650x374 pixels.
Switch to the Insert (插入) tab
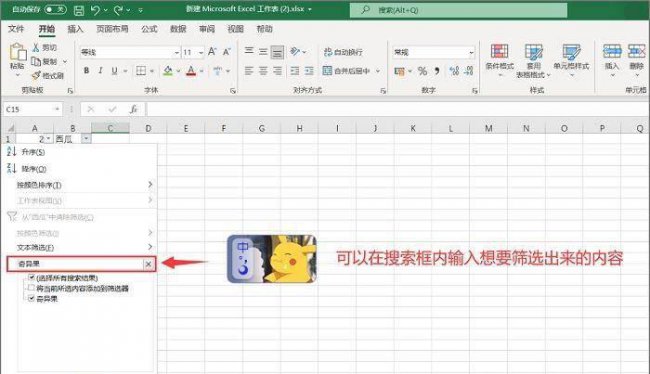[x=75, y=29]
